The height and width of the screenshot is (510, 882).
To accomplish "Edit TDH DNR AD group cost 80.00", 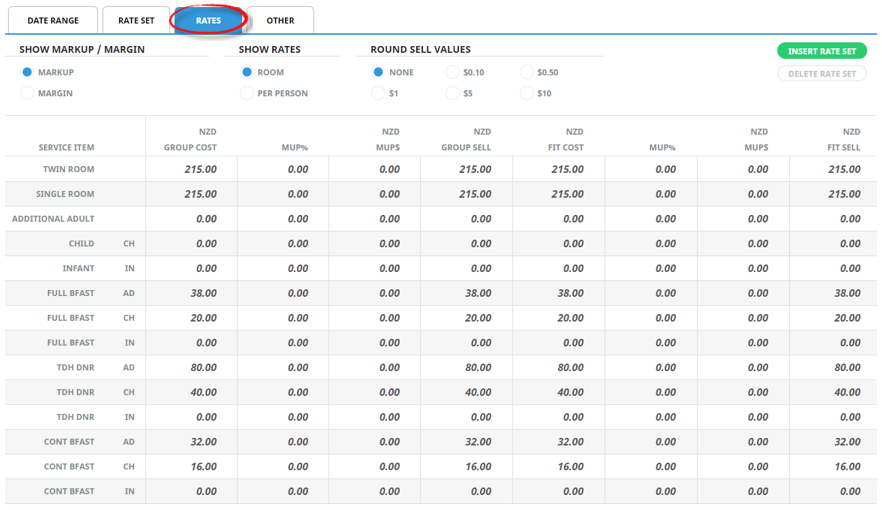I will point(191,367).
